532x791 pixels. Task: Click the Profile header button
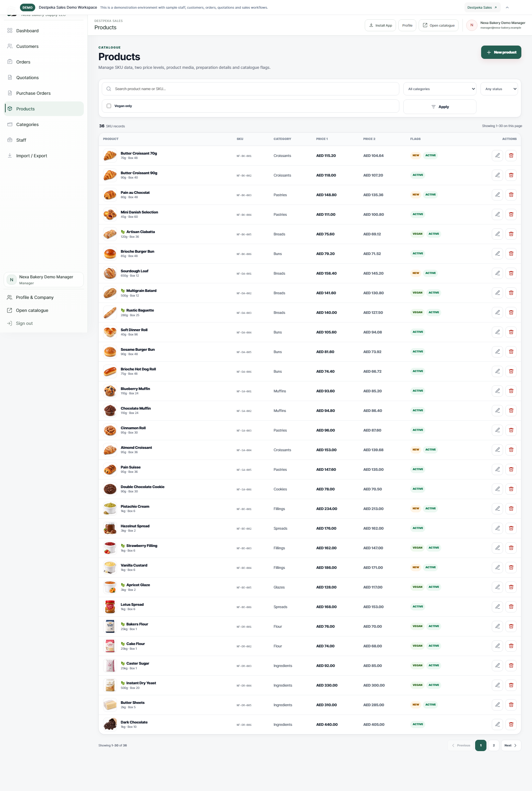[407, 26]
